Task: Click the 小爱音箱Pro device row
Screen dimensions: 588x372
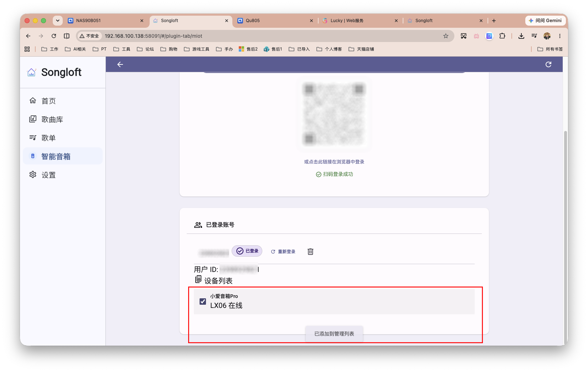Action: tap(334, 302)
